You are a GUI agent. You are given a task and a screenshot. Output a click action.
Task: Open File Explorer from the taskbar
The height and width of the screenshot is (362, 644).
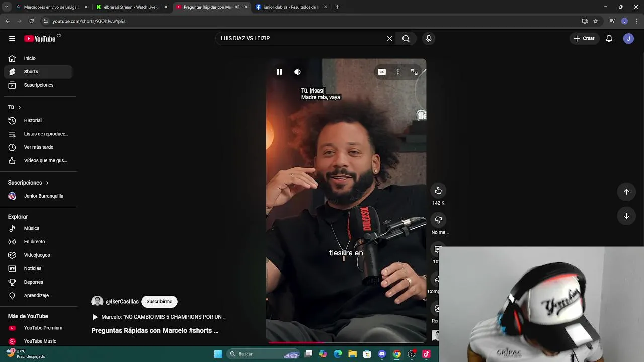click(352, 354)
